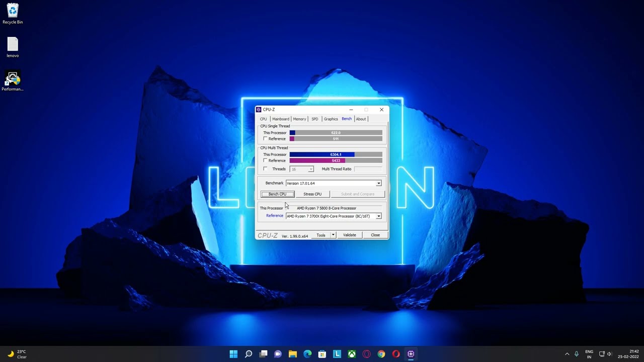
Task: Switch to the Graphics tab
Action: (331, 119)
